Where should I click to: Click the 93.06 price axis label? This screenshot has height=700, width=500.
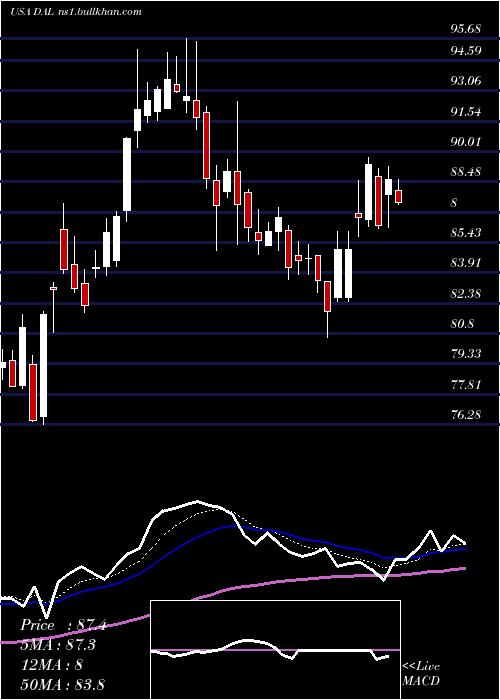click(x=466, y=81)
